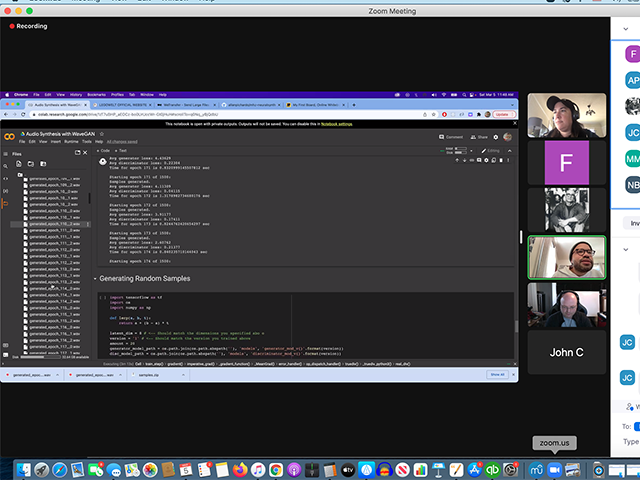The image size is (640, 480).
Task: Open zoom.us from the Dock
Action: click(553, 468)
